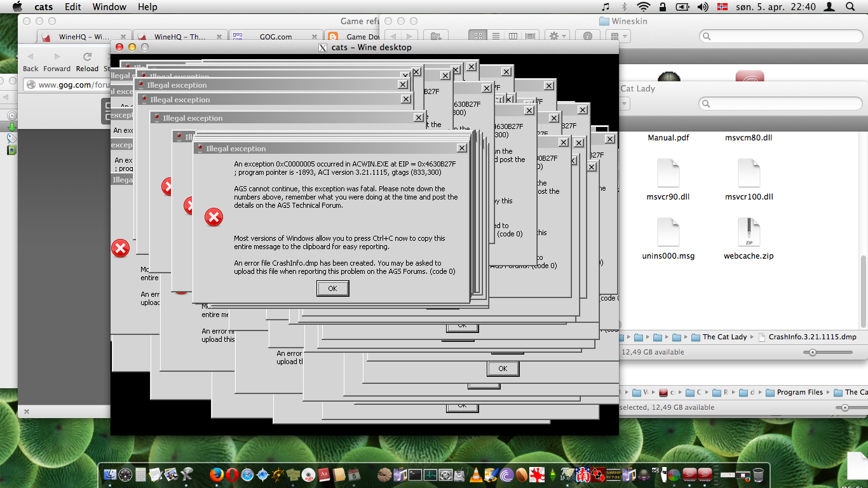
Task: Open the Help menu
Action: coord(147,7)
